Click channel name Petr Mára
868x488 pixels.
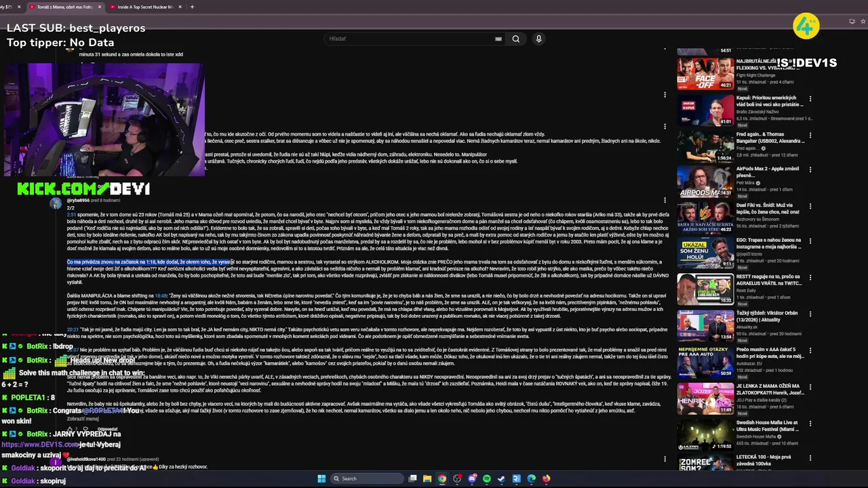pos(747,182)
